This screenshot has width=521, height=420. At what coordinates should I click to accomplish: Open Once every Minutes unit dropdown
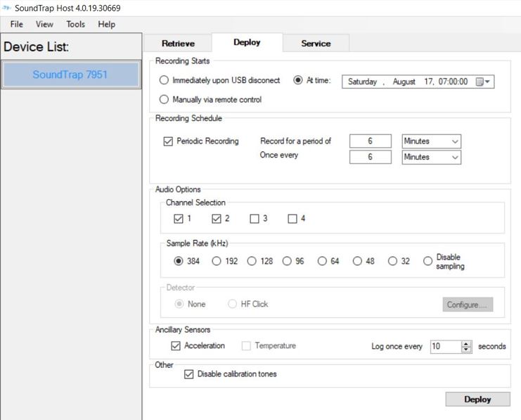coord(431,157)
